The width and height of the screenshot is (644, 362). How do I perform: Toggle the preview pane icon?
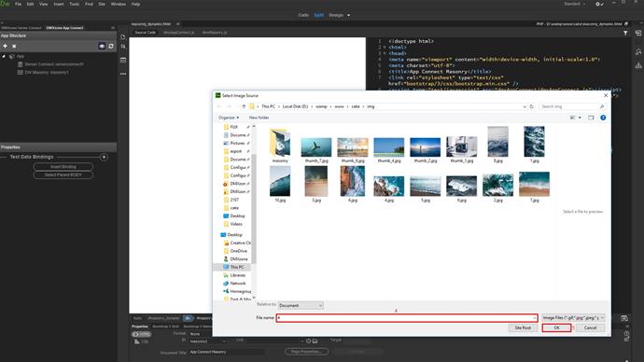point(591,118)
